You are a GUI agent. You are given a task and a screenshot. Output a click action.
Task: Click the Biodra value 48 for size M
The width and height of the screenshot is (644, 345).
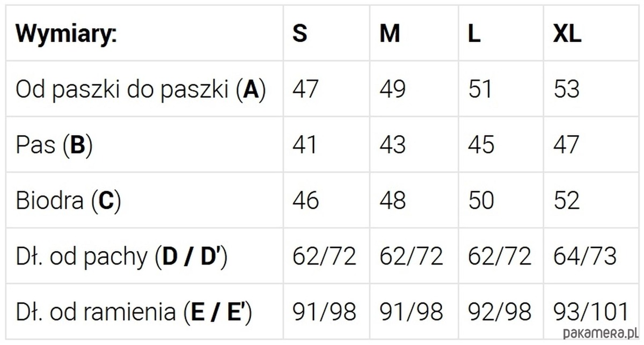[393, 201]
